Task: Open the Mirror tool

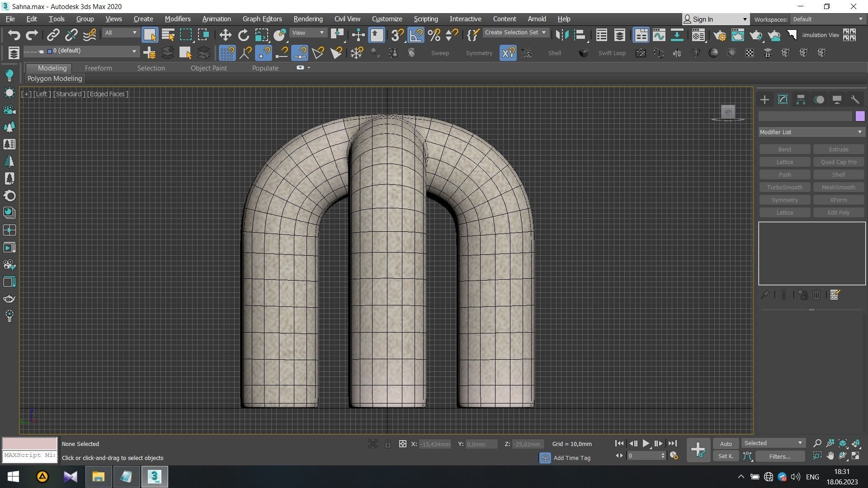Action: (x=562, y=35)
